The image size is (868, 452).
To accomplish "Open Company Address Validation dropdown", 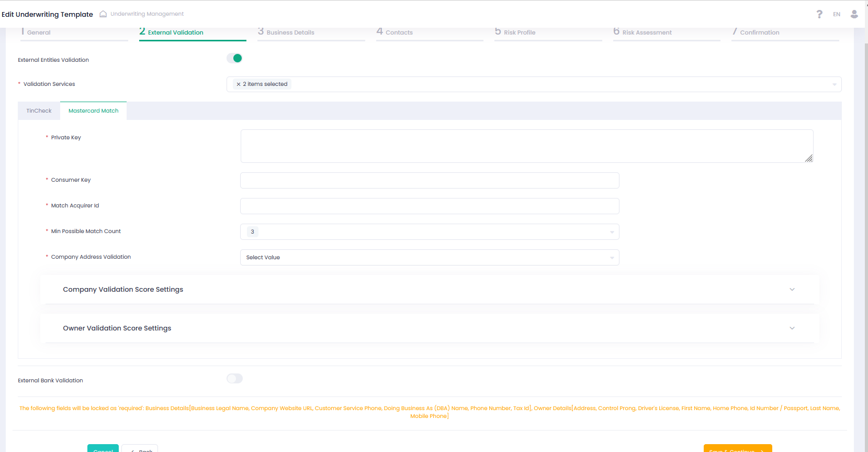I will click(430, 257).
